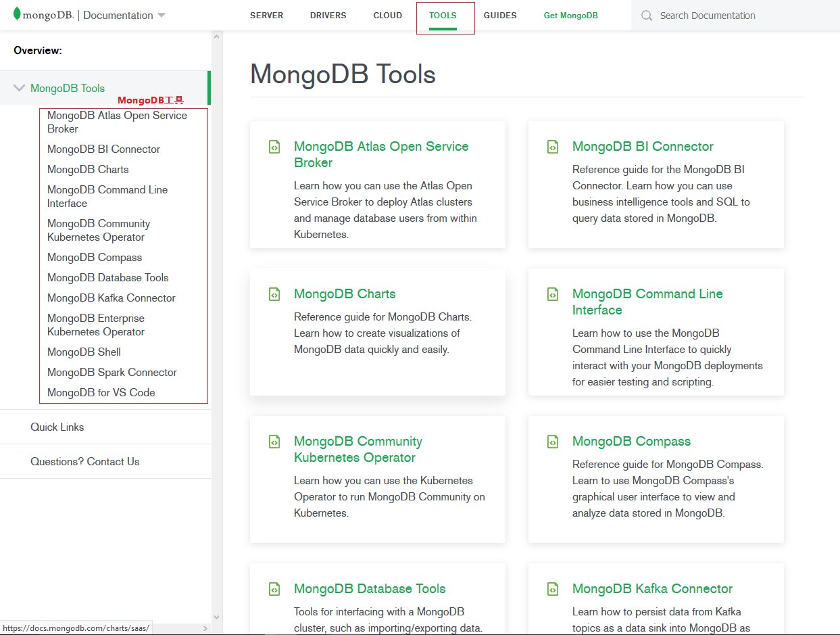Click the Atlas Open Service Broker card icon
Viewport: 840px width, 635px height.
click(274, 147)
